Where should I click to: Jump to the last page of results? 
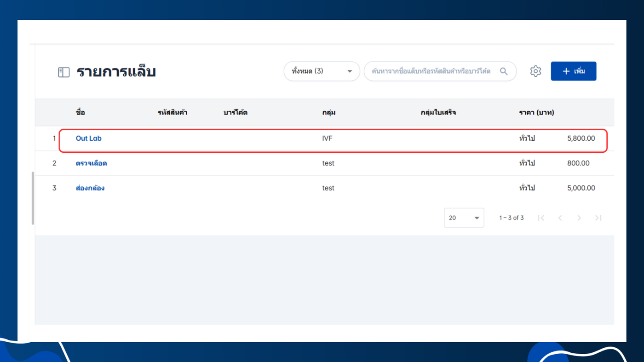point(598,218)
